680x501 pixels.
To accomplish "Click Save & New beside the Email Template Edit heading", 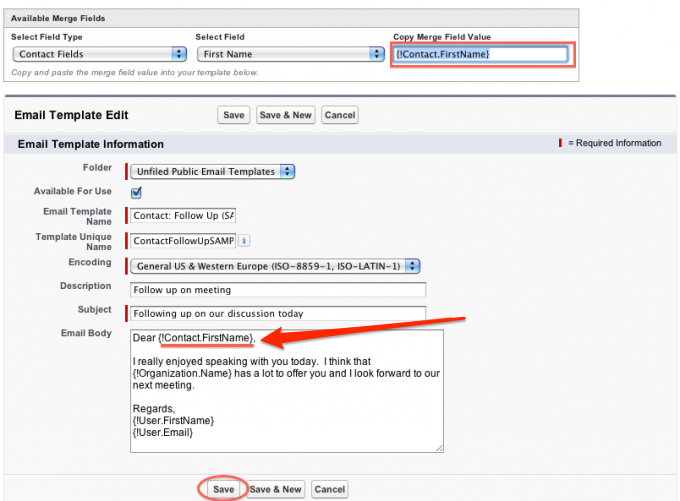I will 285,115.
